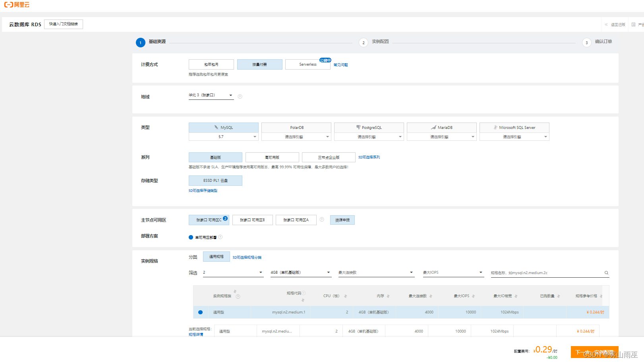Open the 4GB (单机基础版) memory filter dropdown
The width and height of the screenshot is (644, 362).
click(301, 272)
